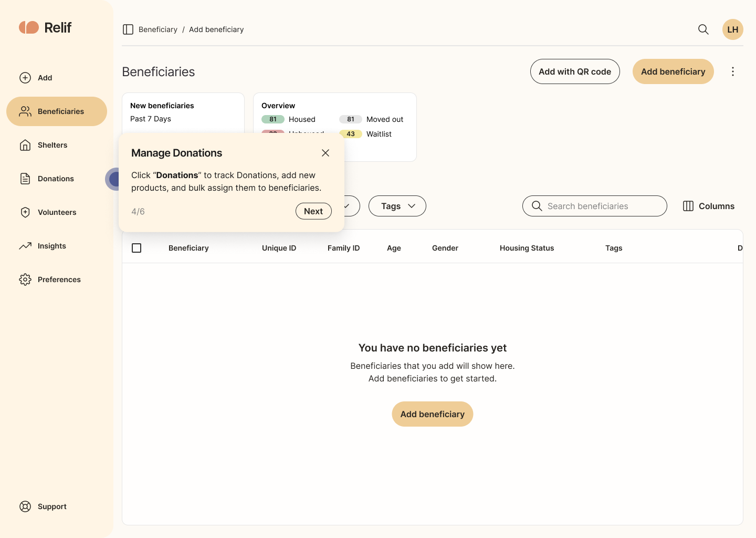Click the Relif logo
This screenshot has height=538, width=756.
[x=45, y=27]
